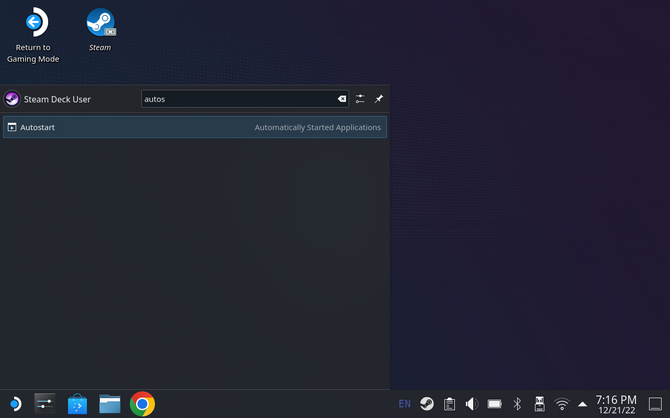Click the Steam Deck User avatar
The image size is (670, 418).
pos(12,99)
